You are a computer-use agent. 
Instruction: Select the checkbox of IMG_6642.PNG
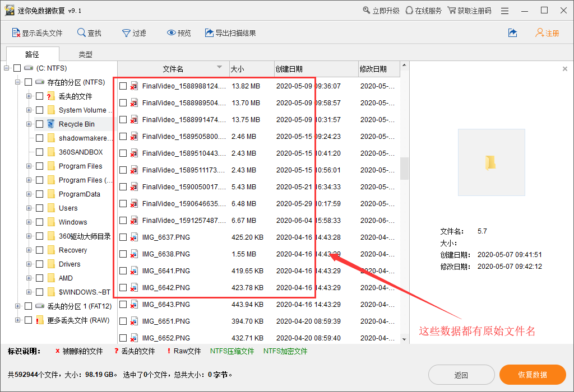point(123,288)
